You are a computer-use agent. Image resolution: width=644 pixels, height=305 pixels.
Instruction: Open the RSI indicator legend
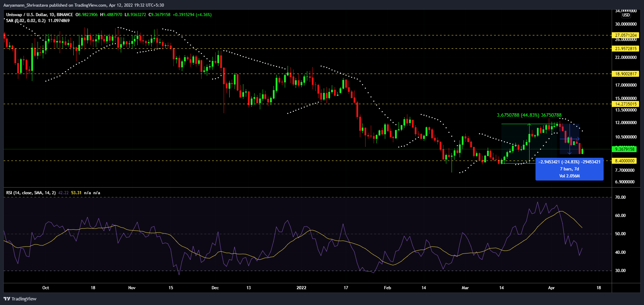pyautogui.click(x=31, y=193)
